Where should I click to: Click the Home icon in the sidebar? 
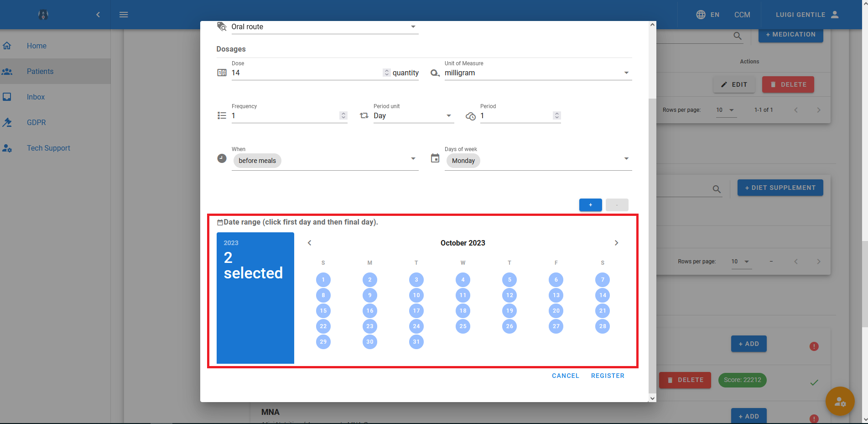coord(7,46)
